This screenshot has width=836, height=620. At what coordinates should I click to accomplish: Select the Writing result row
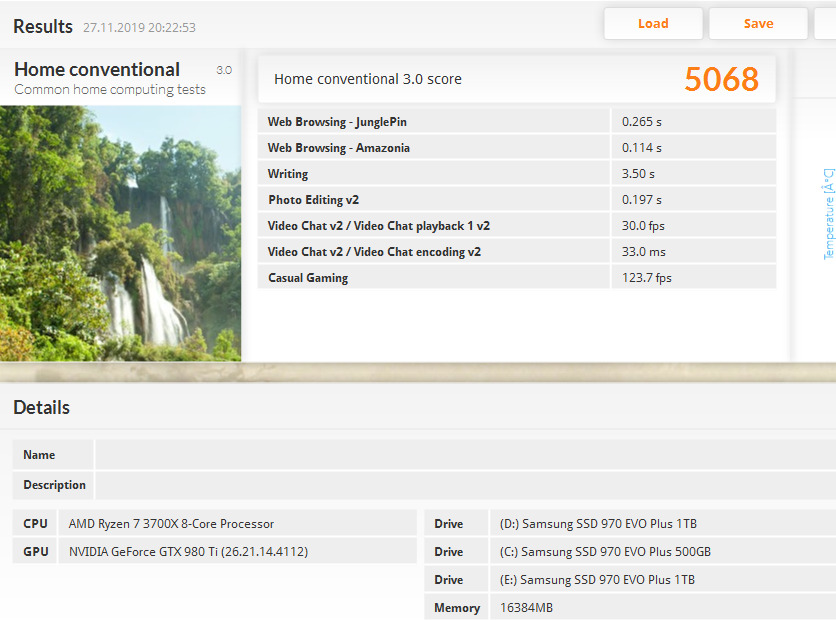(516, 174)
